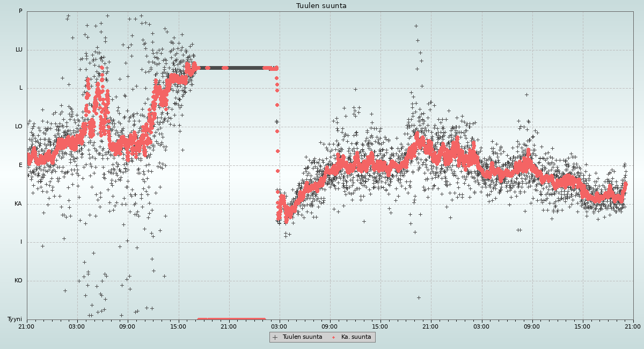This screenshot has height=349, width=644.
Task: Pick the 'LO' y-axis label
Action: point(19,127)
